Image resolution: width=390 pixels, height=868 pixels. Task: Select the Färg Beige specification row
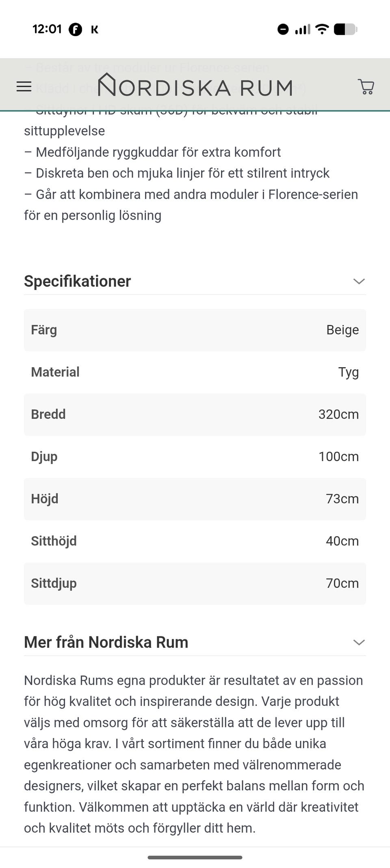195,330
